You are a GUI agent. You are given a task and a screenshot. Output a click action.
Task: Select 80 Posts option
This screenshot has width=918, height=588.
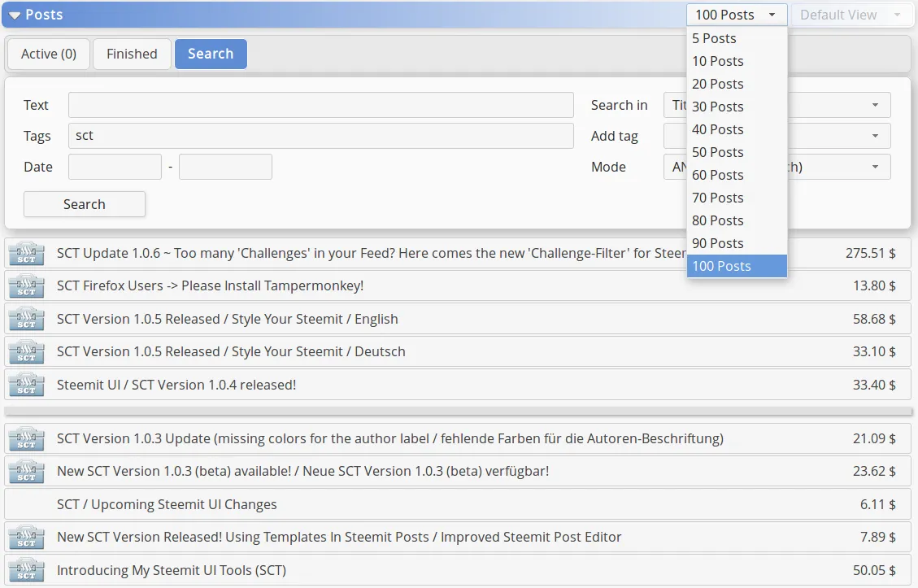tap(737, 220)
